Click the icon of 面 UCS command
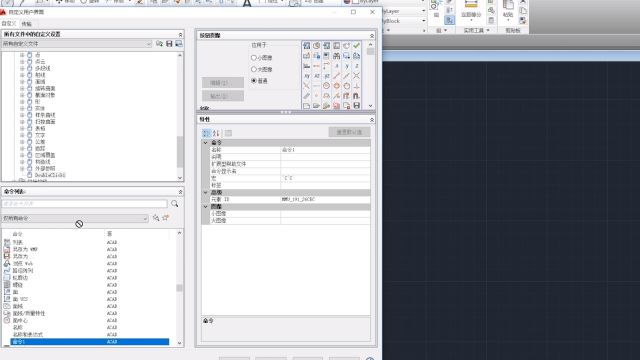Image resolution: width=640 pixels, height=360 pixels. (x=7, y=299)
